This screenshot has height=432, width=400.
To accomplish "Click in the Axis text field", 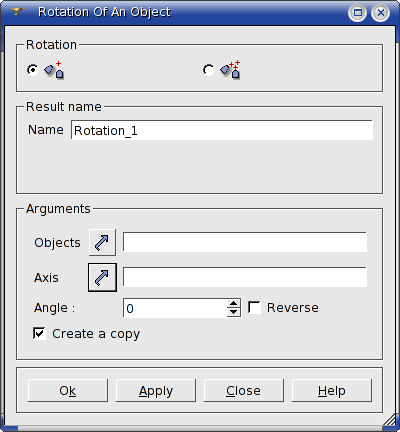I will pyautogui.click(x=245, y=277).
